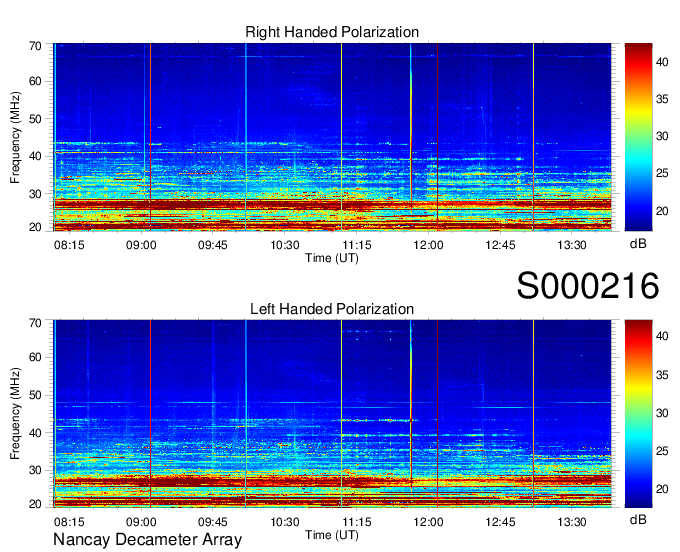Image resolution: width=680 pixels, height=552 pixels.
Task: Click the 11:15 time tick under Right Handed plot
Action: point(356,245)
